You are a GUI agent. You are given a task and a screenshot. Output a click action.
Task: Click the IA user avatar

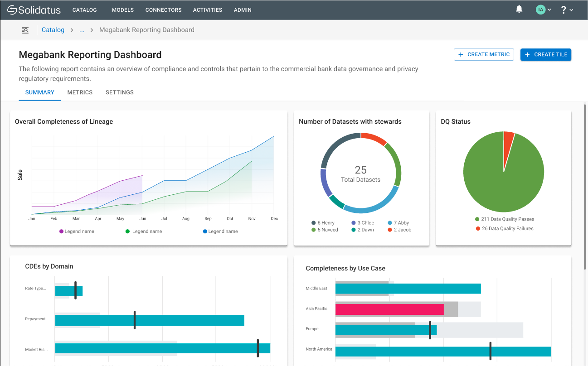[x=540, y=10]
